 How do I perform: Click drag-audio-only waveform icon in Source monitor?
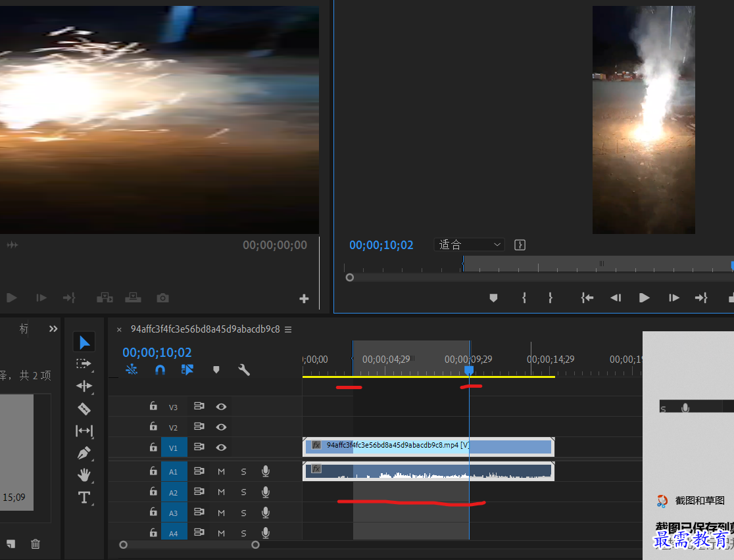click(x=12, y=245)
